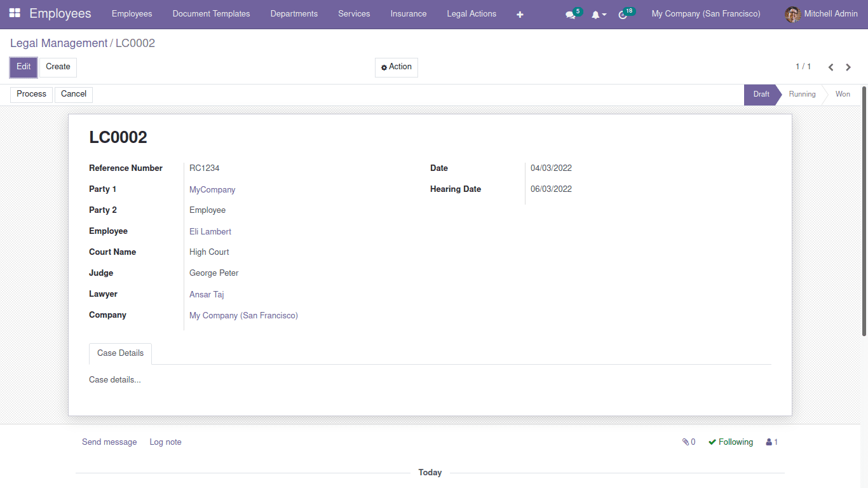
Task: Click the plus icon in the menu bar
Action: [520, 13]
